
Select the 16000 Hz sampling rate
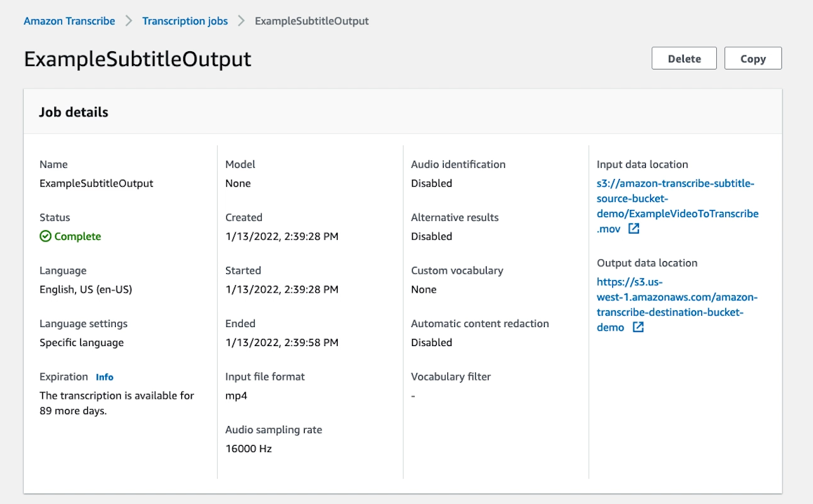249,449
